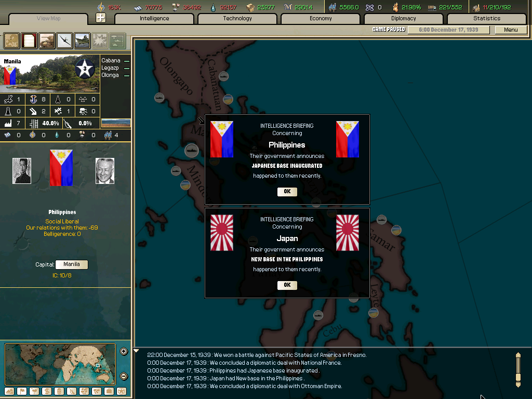Acknowledge the Philippines briefing with OK

(287, 192)
